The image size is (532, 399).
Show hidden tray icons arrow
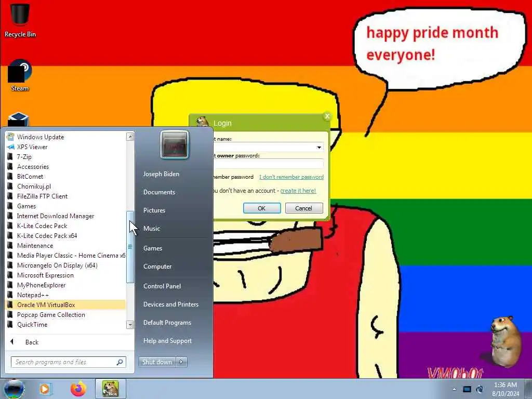[x=454, y=389]
